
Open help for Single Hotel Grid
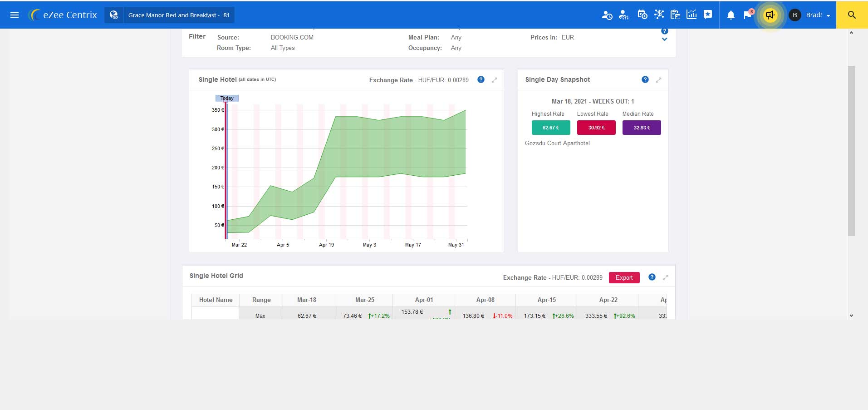coord(652,277)
